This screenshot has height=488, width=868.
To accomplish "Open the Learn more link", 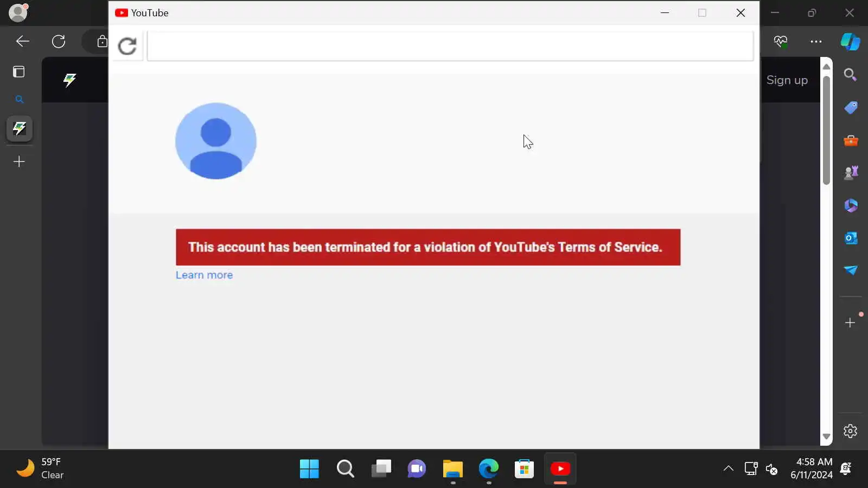I will tap(204, 275).
